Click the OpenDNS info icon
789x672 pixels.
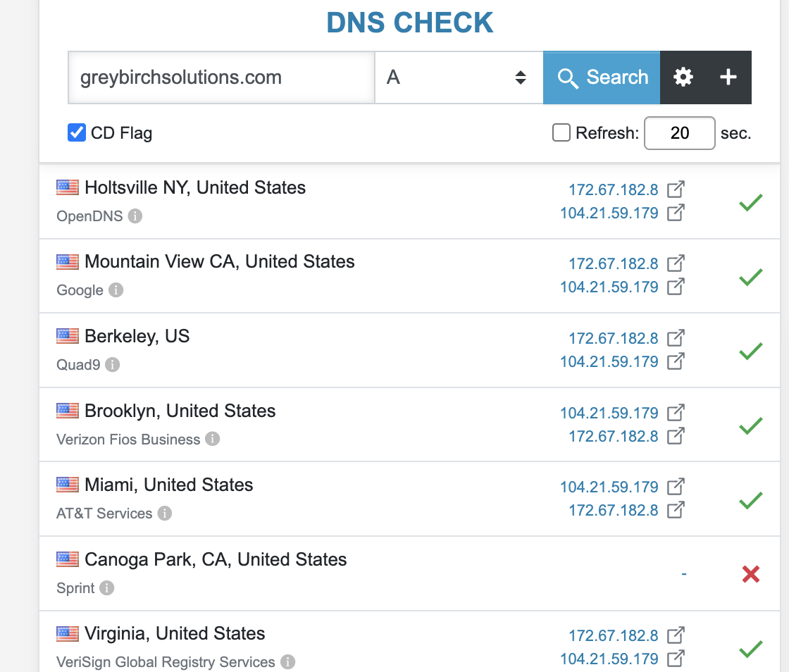pos(135,216)
